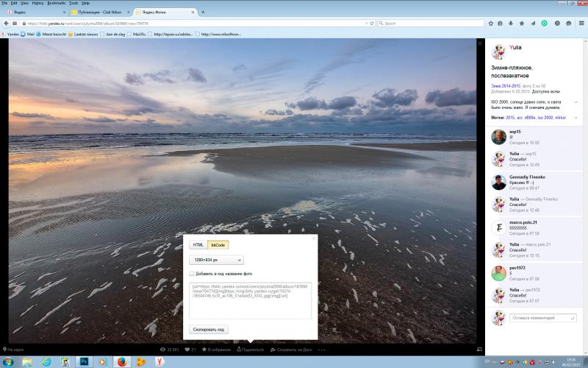The height and width of the screenshot is (368, 588).
Task: Open the File menu
Action: coord(4,3)
